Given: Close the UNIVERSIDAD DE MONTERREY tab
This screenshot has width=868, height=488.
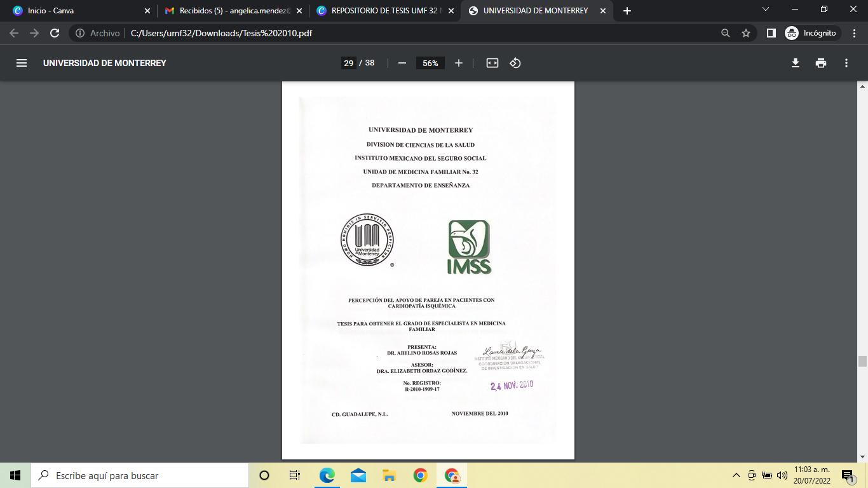Looking at the screenshot, I should [603, 11].
